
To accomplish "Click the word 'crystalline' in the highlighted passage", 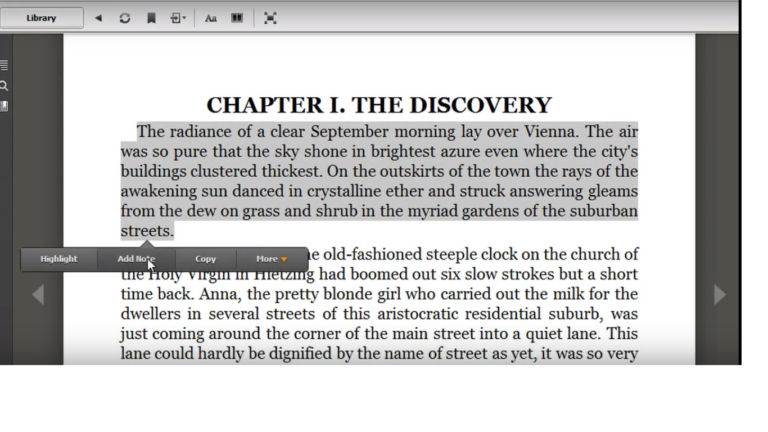I will 344,191.
